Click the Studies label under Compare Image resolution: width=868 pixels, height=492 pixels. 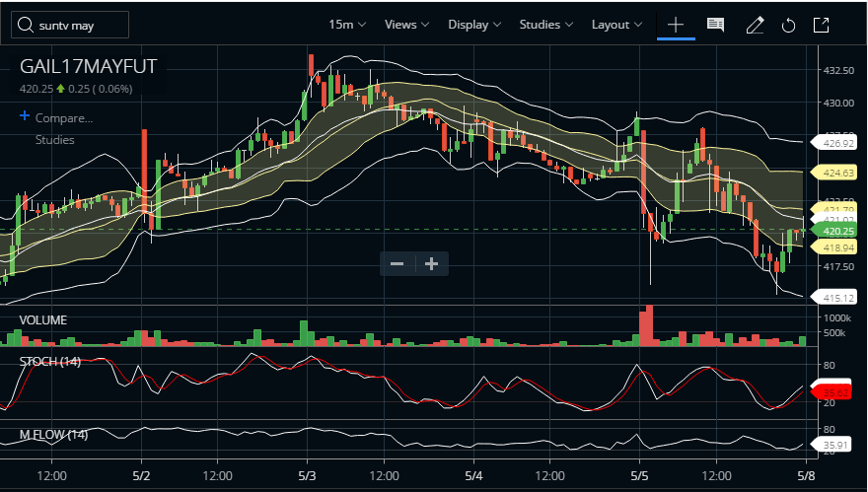(x=55, y=140)
